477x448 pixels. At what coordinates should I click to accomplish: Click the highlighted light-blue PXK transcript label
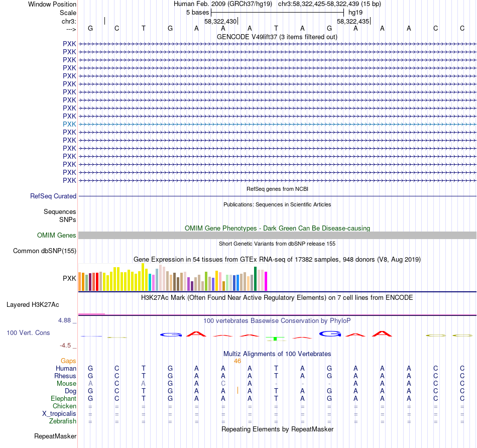pyautogui.click(x=69, y=124)
